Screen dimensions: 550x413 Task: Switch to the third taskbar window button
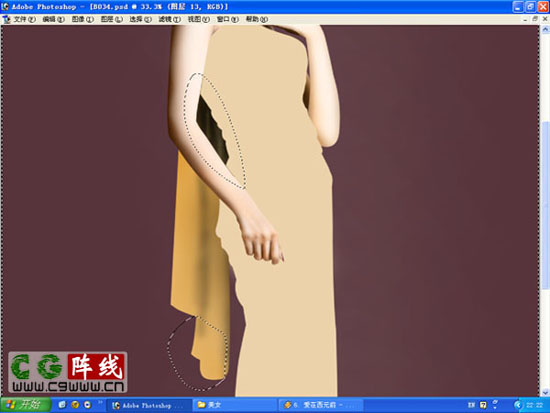pyautogui.click(x=321, y=405)
